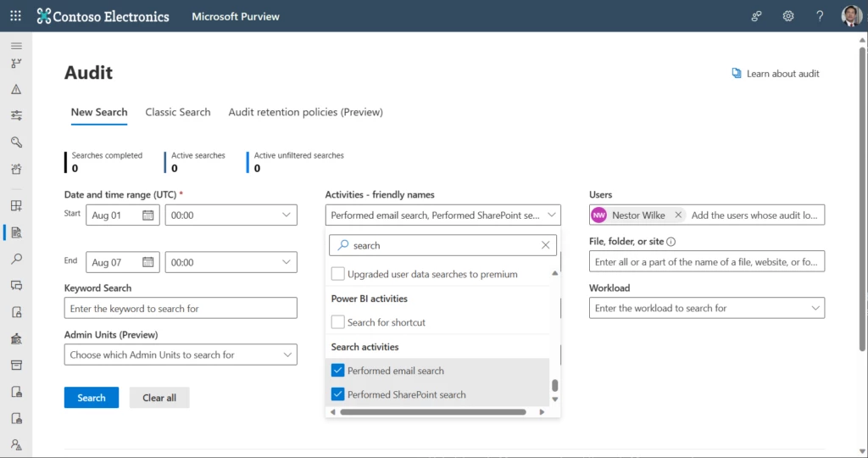Open the End time 00:00 dropdown
Viewport: 868px width, 458px height.
tap(231, 262)
